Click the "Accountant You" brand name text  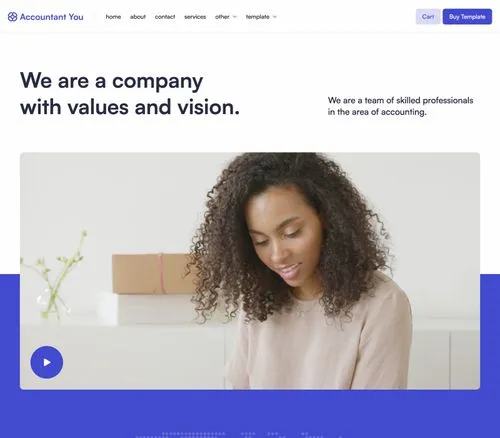(x=52, y=17)
